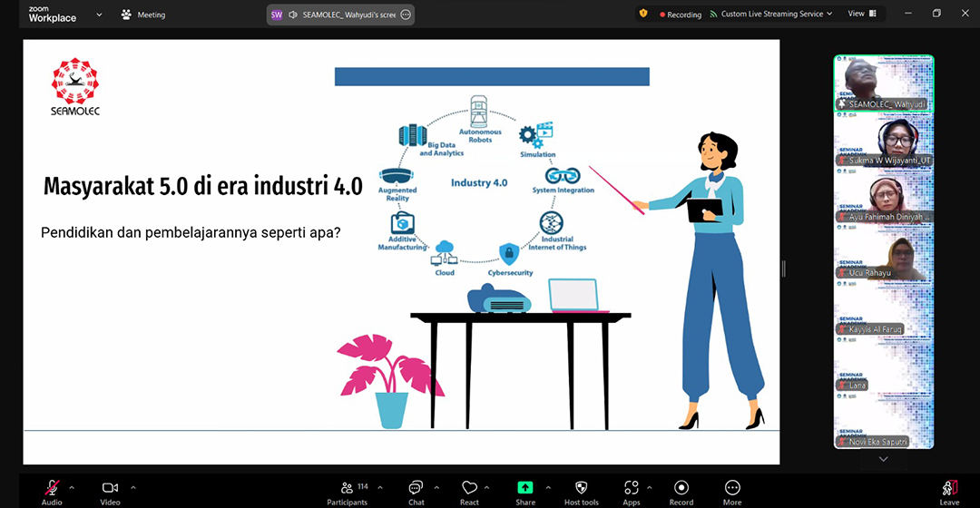This screenshot has height=508, width=980.
Task: Turn on the Video camera
Action: point(110,488)
